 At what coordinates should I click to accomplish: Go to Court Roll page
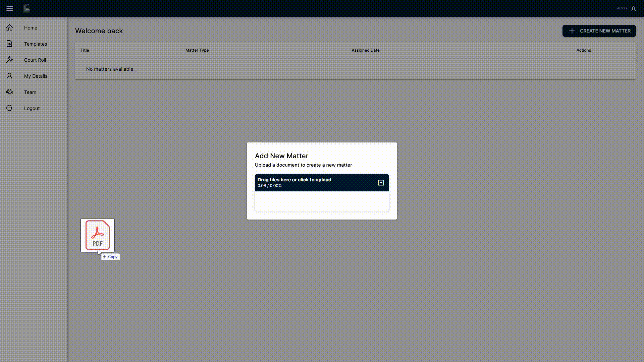[x=35, y=60]
